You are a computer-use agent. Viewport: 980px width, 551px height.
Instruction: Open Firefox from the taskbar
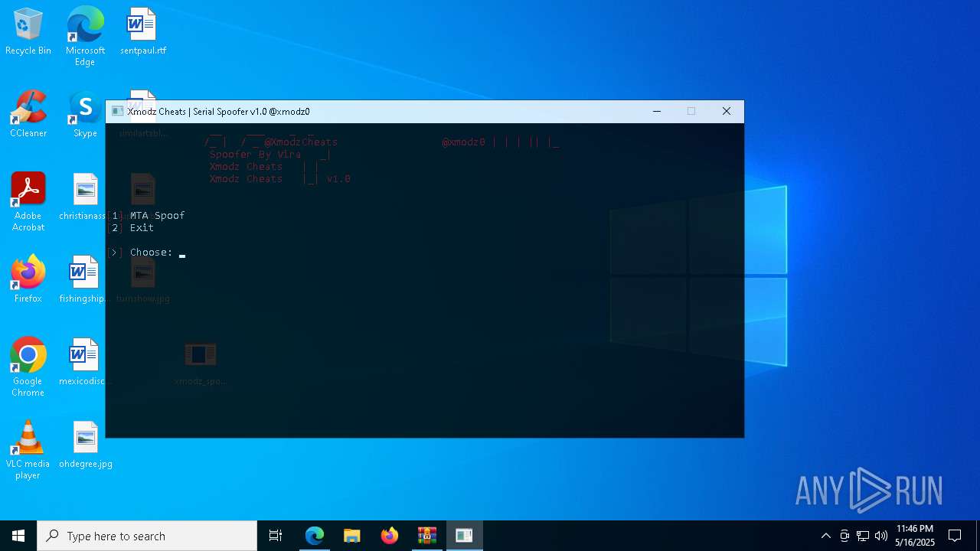(390, 536)
